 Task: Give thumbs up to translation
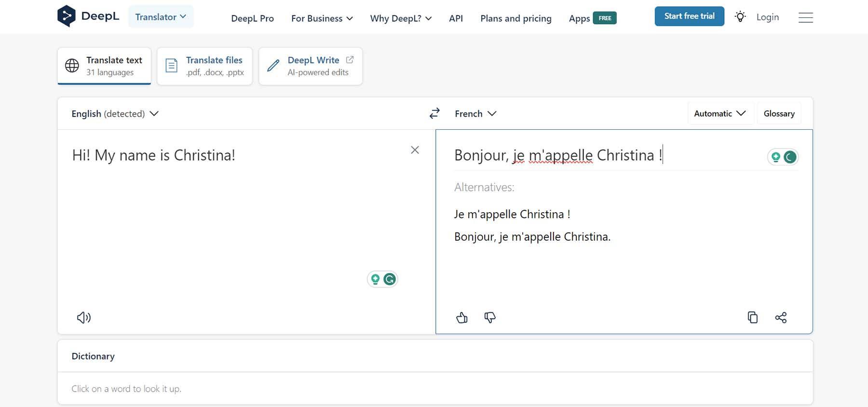(461, 317)
